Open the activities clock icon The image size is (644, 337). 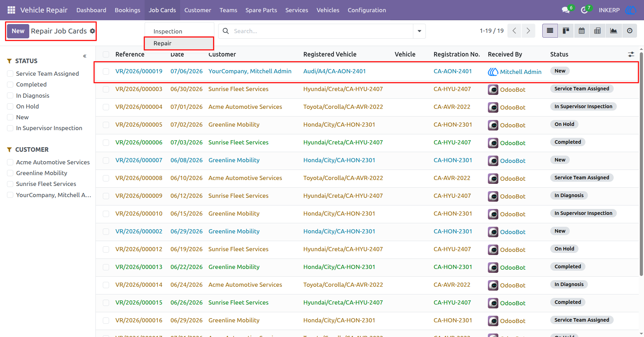584,10
